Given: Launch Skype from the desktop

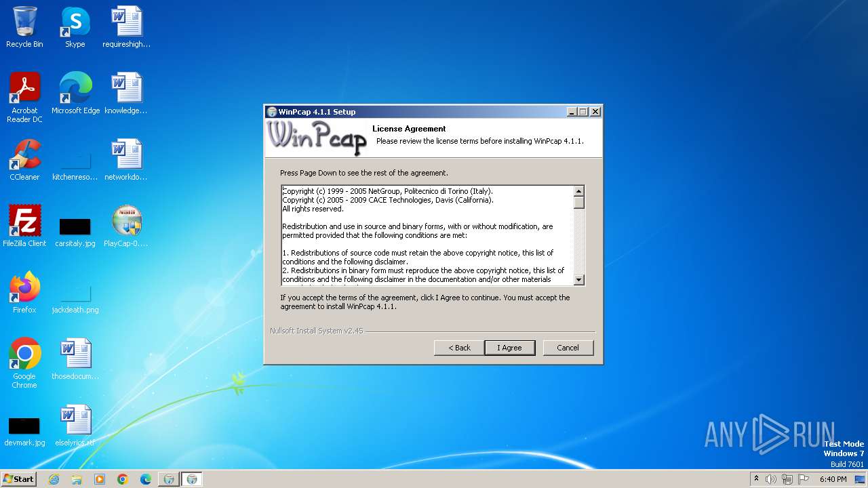Looking at the screenshot, I should (x=75, y=27).
